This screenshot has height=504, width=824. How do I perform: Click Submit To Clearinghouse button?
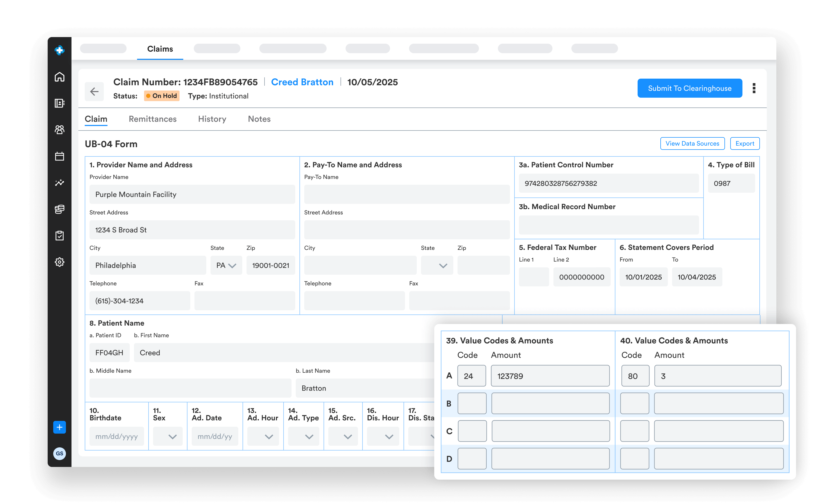tap(689, 88)
